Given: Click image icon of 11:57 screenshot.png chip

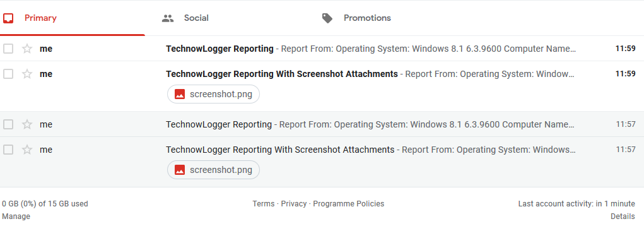Looking at the screenshot, I should coord(180,170).
